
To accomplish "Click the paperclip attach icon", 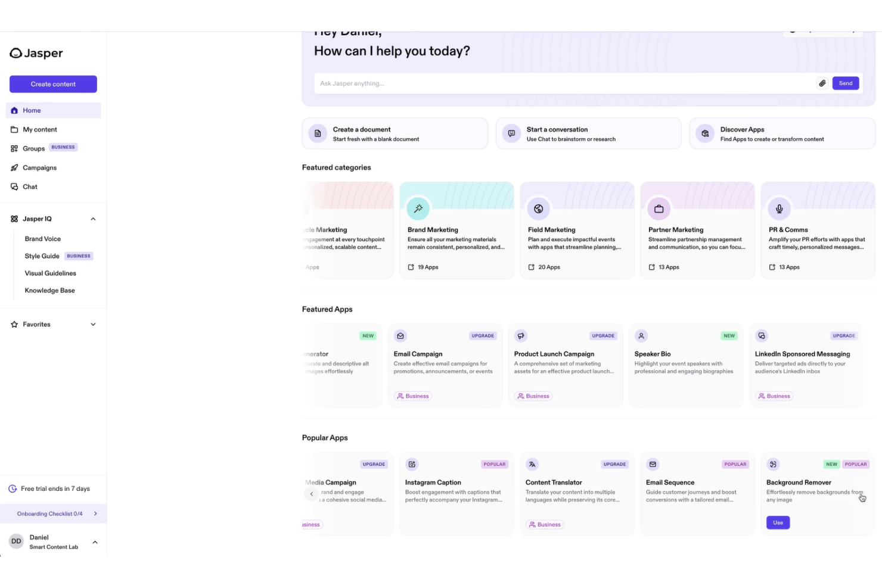I will click(822, 83).
